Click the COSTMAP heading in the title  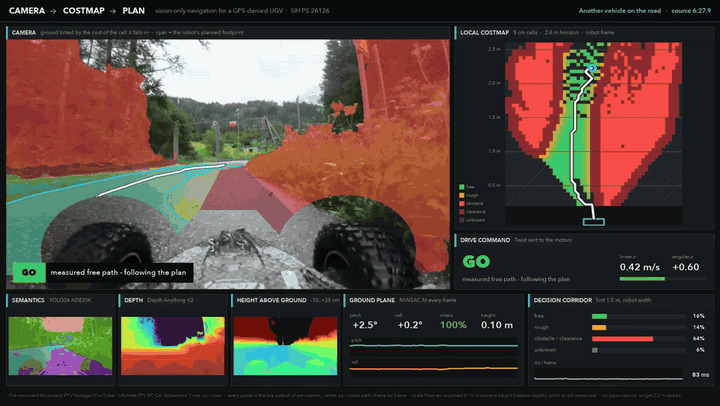pyautogui.click(x=84, y=11)
